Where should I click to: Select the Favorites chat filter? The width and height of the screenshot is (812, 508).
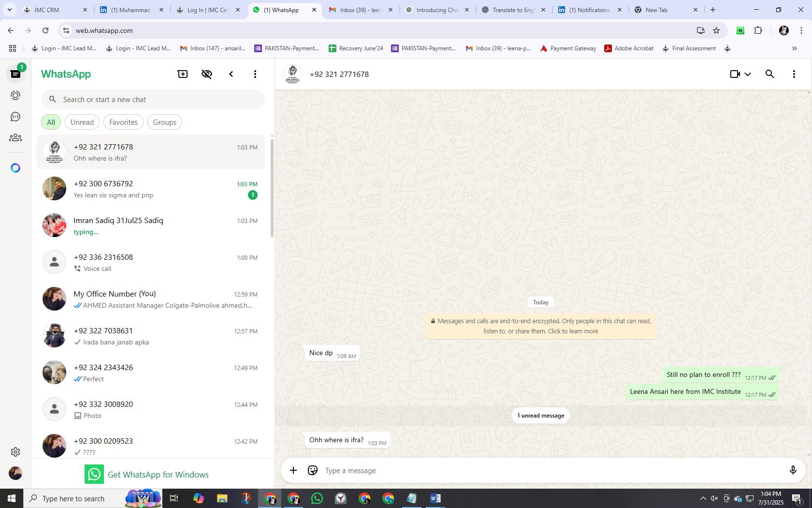tap(123, 122)
